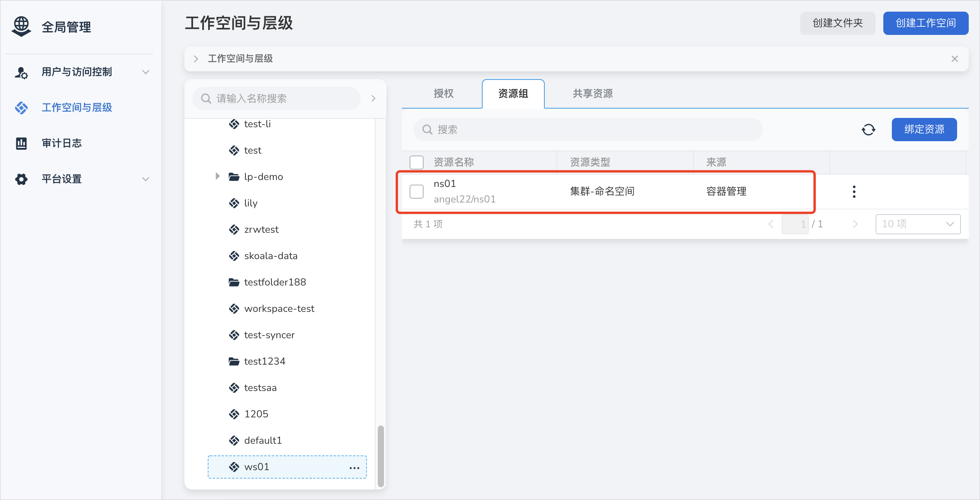Viewport: 980px width, 500px height.
Task: Open 平台设置 sidebar item
Action: point(80,179)
